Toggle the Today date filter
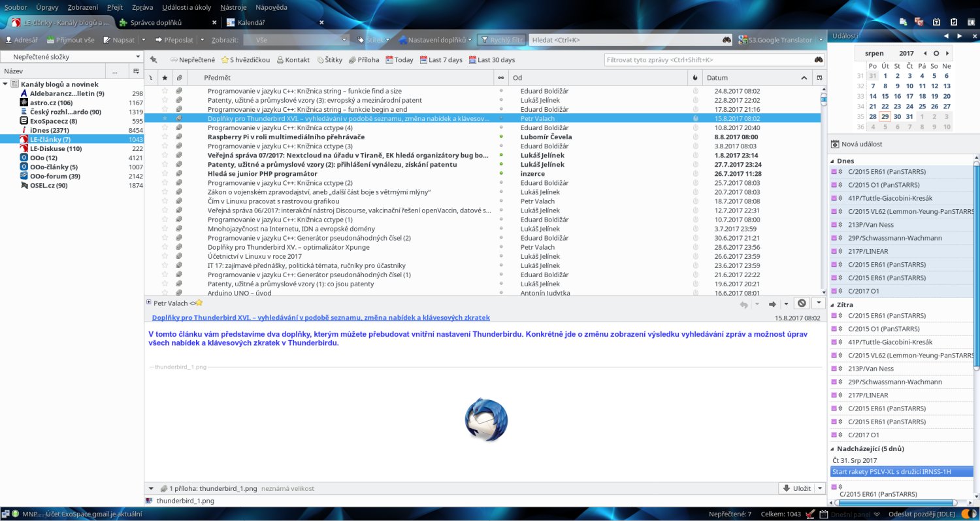This screenshot has height=521, width=980. [x=399, y=59]
